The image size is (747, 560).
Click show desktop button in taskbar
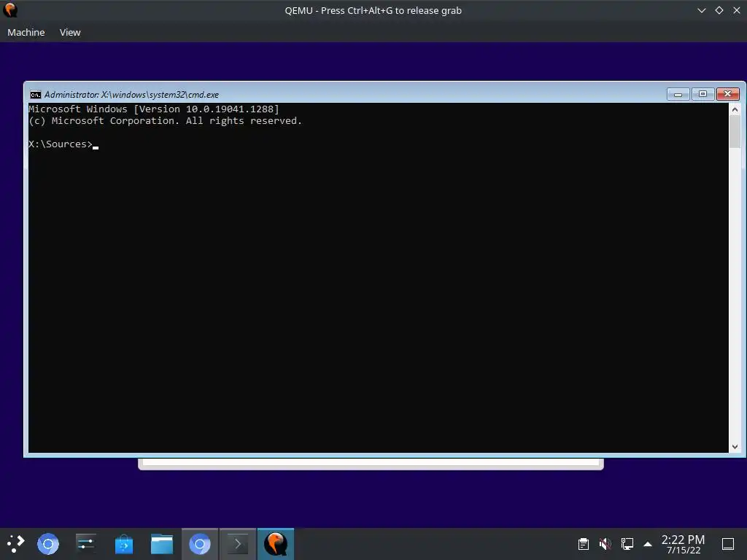pos(728,544)
